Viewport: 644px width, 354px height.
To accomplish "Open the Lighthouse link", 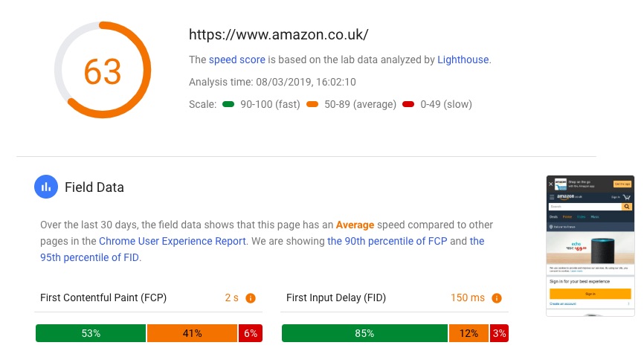I will click(463, 60).
